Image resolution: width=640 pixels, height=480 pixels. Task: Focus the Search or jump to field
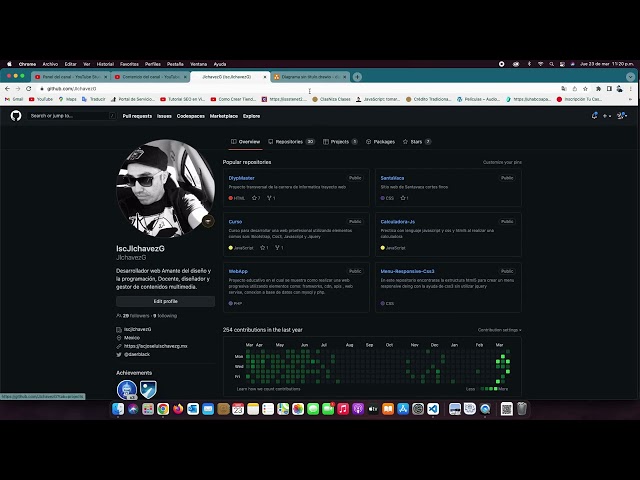72,116
